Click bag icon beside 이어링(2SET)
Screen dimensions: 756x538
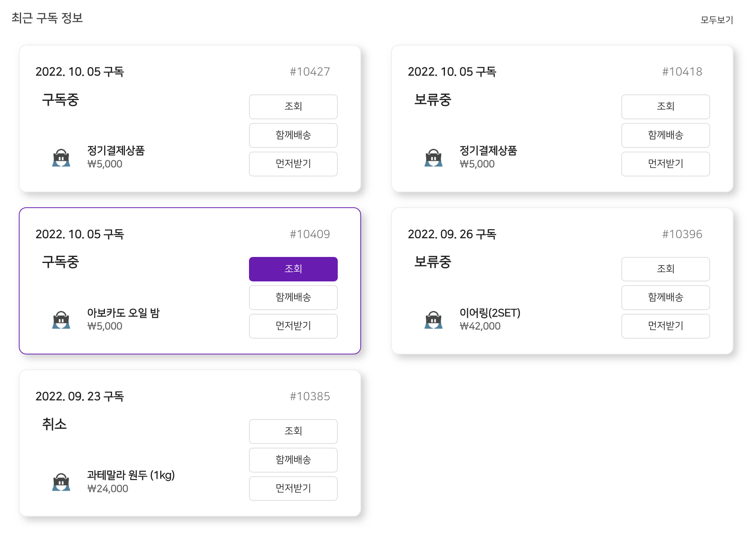433,320
